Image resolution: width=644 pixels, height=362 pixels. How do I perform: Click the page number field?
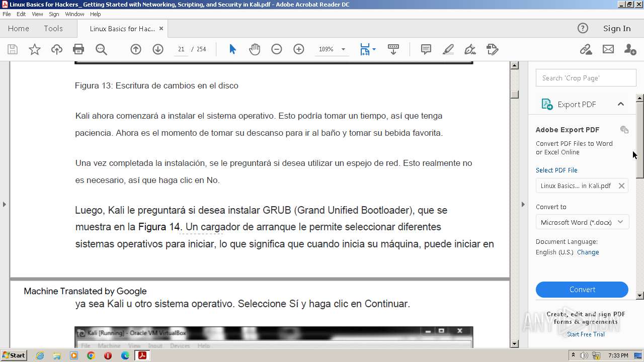tap(181, 49)
